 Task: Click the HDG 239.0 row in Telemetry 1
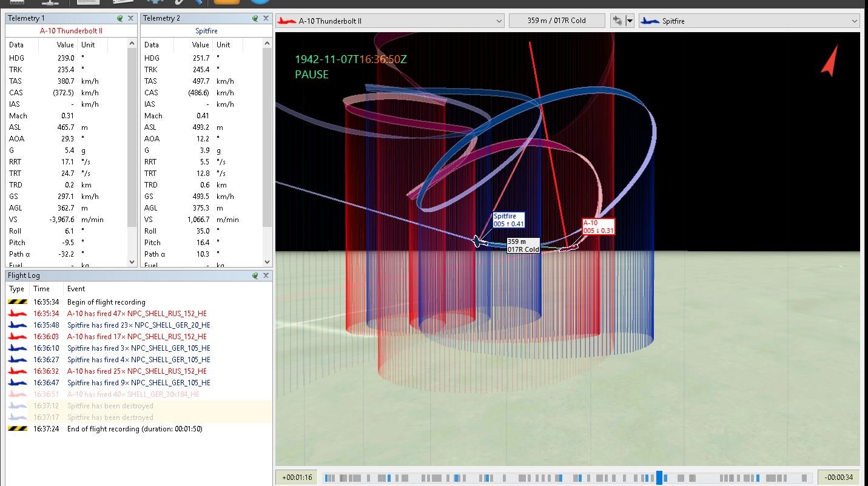click(67, 58)
